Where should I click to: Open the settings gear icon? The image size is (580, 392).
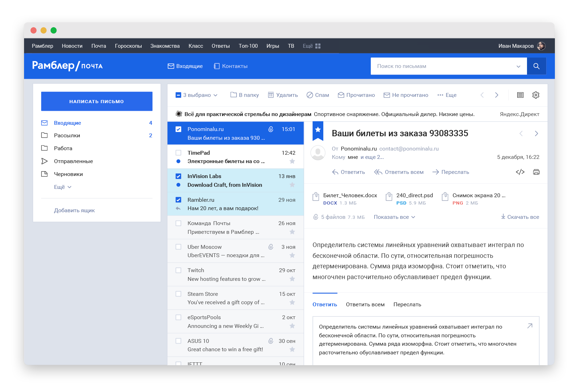[x=536, y=95]
